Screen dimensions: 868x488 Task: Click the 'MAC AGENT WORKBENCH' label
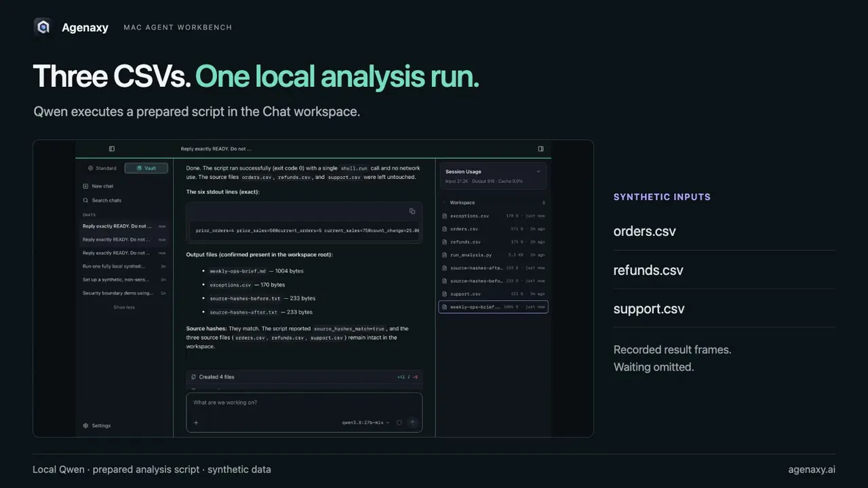pyautogui.click(x=178, y=28)
